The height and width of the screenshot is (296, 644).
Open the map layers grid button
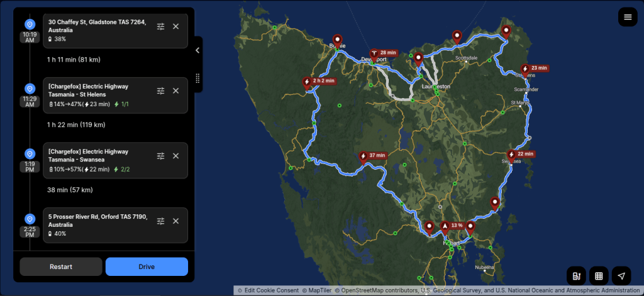(x=599, y=275)
